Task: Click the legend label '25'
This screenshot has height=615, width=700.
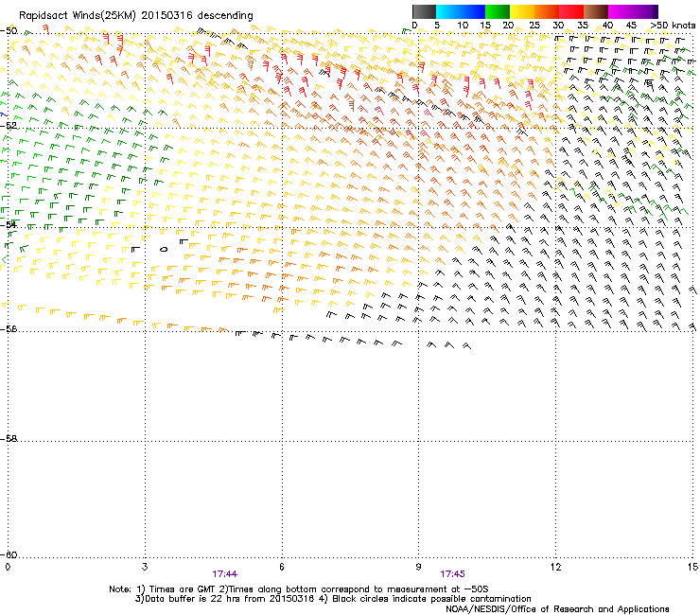Action: [534, 26]
